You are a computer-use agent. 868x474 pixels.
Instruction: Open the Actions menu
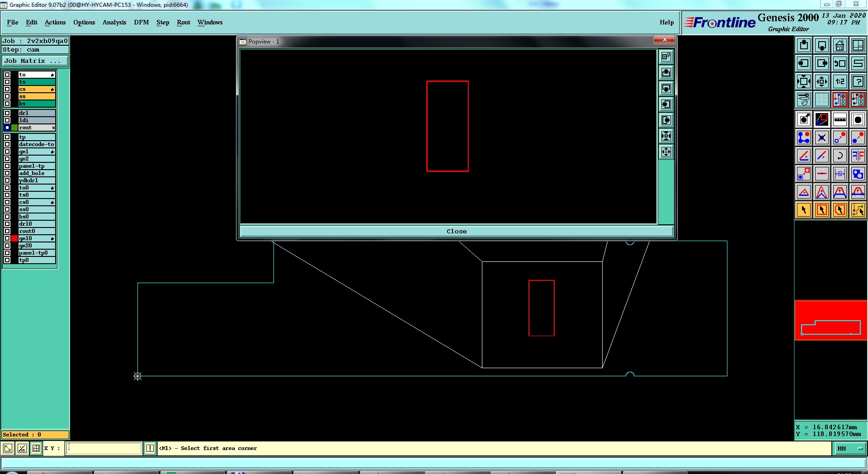[55, 22]
